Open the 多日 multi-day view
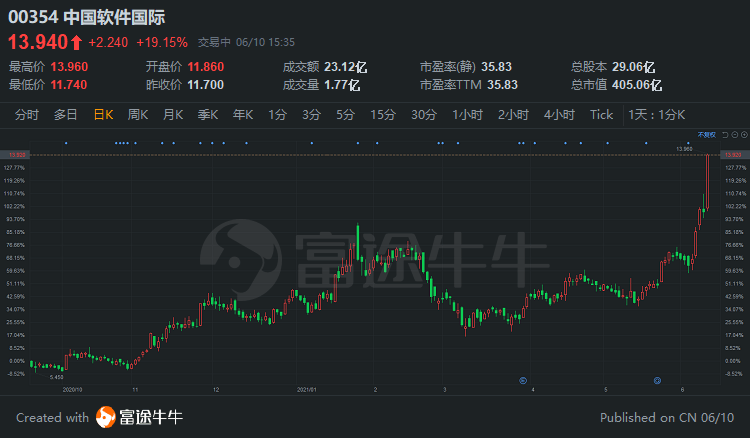This screenshot has width=750, height=438. [65, 115]
